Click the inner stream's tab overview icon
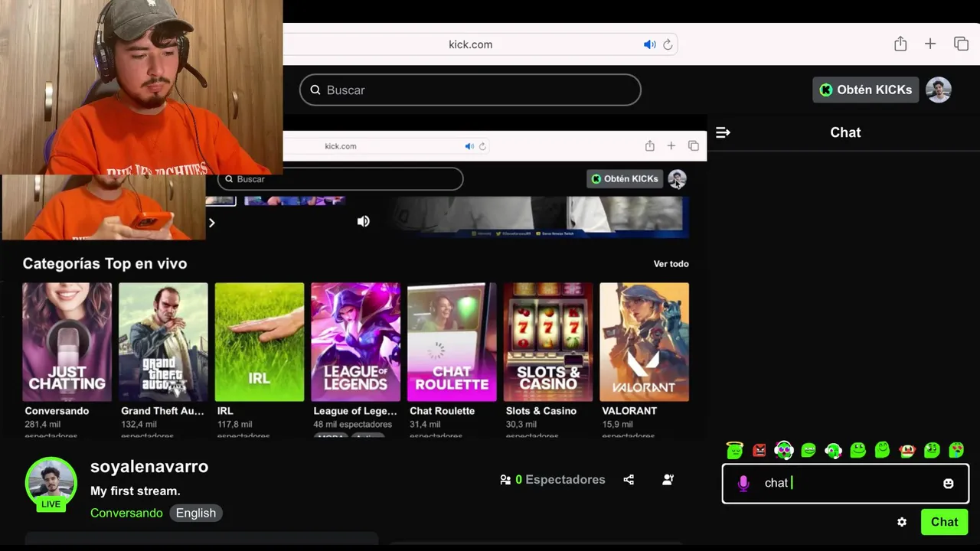Screen dimensions: 980x551 693,145
